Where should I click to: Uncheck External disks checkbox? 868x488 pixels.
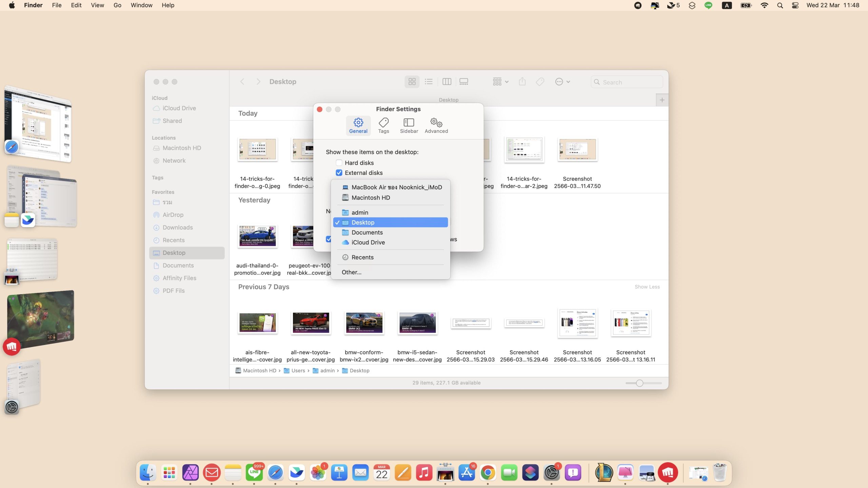click(x=339, y=173)
